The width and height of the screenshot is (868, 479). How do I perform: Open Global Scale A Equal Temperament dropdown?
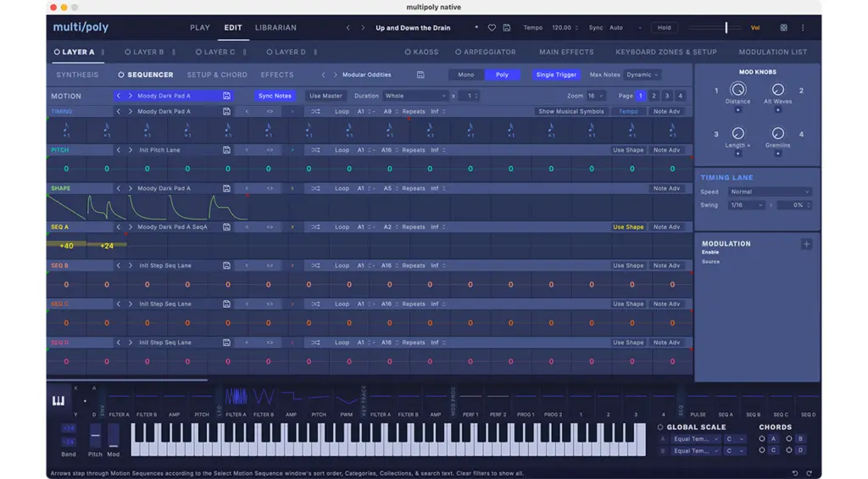click(x=696, y=439)
